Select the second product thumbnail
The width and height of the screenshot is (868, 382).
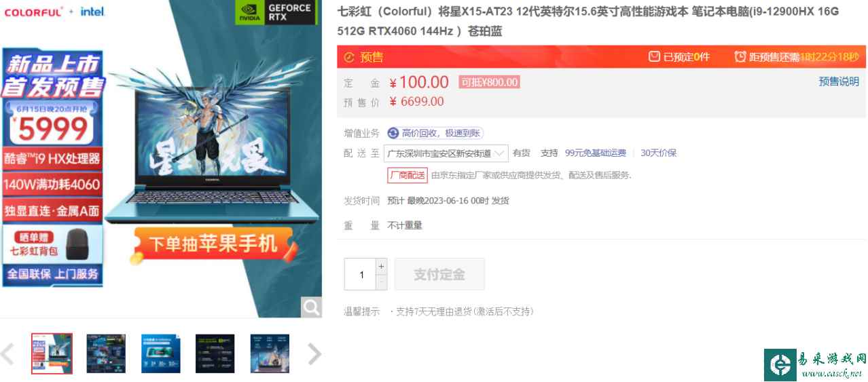(x=106, y=354)
